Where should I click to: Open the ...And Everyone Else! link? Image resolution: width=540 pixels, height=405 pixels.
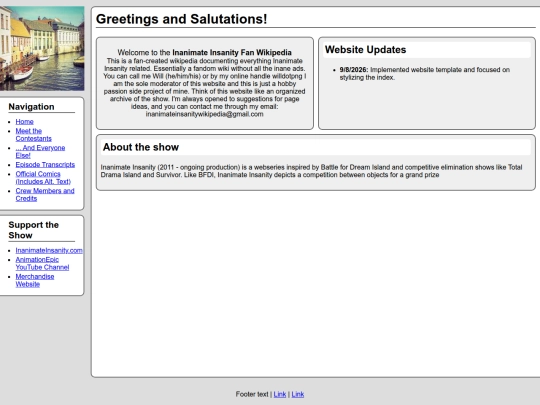40,152
